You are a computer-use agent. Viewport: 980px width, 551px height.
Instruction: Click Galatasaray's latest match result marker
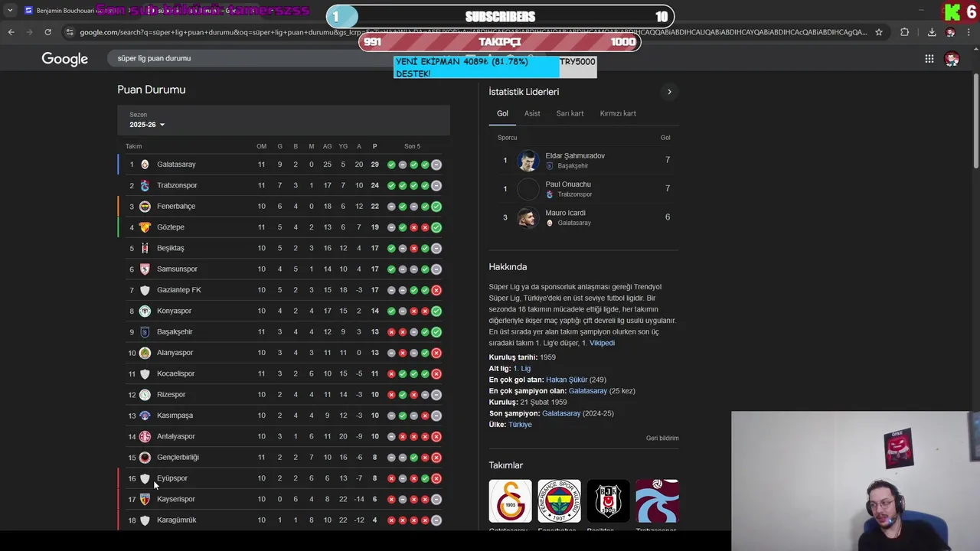[436, 165]
